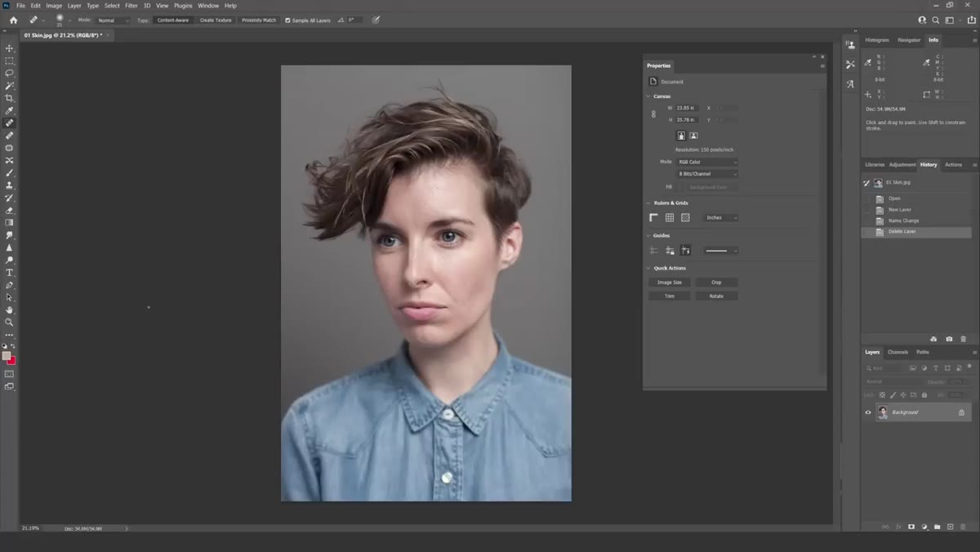Open the Inches units dropdown
This screenshot has width=980, height=552.
[x=721, y=218]
